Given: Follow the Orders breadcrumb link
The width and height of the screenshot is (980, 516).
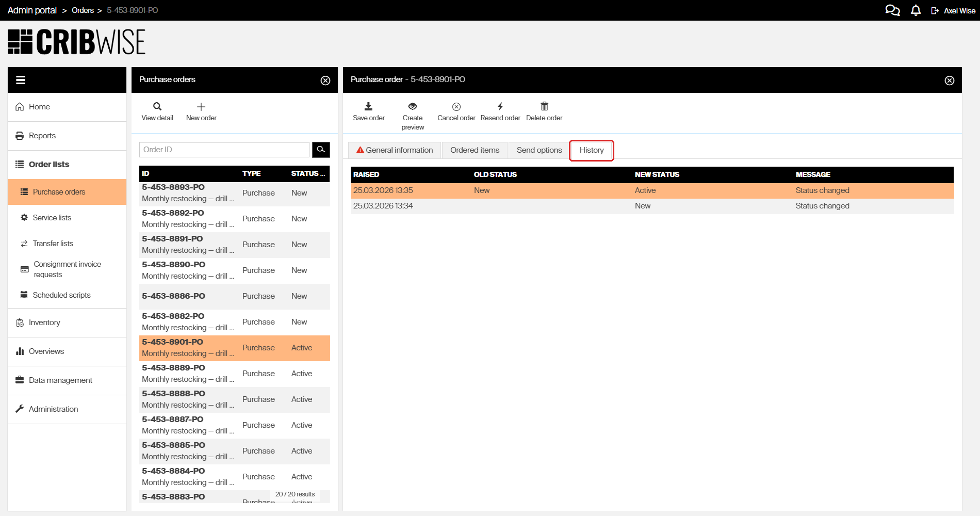Looking at the screenshot, I should (83, 10).
